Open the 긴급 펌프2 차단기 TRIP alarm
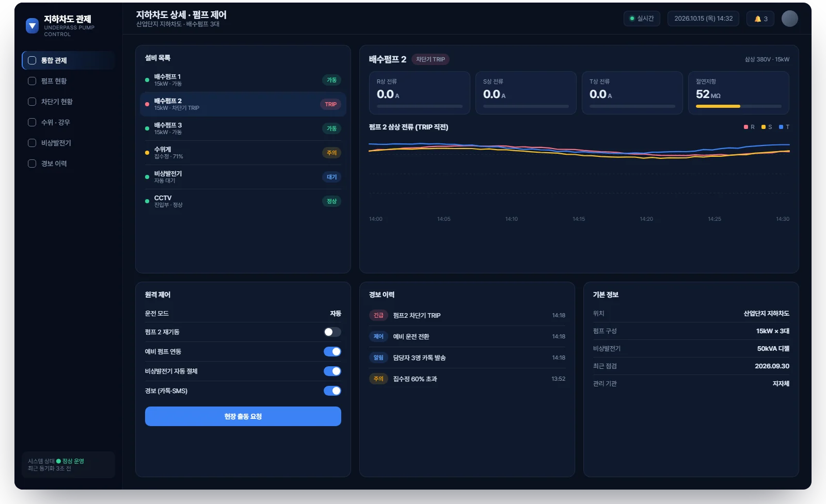The width and height of the screenshot is (826, 504). tap(467, 315)
